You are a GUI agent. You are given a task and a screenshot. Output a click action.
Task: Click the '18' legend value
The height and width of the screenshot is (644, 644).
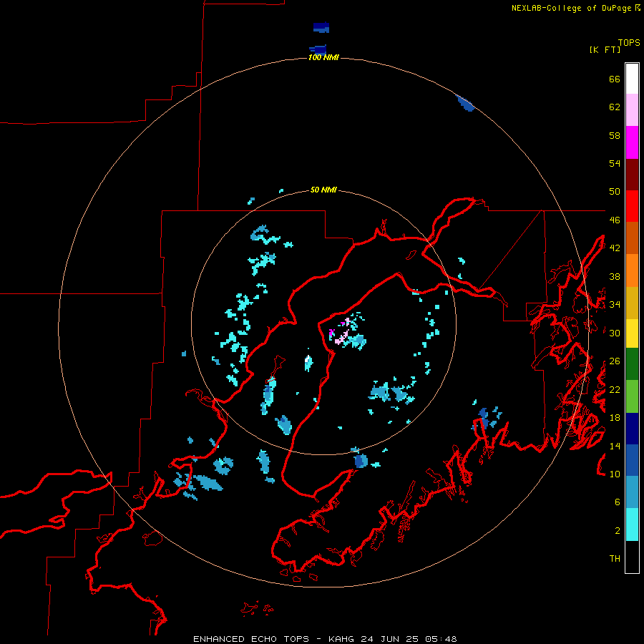(x=615, y=418)
